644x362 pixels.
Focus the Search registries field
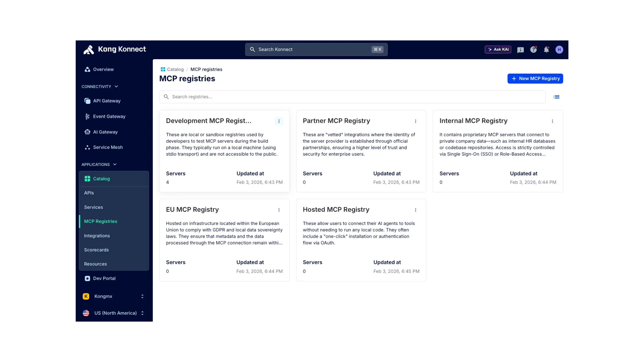click(x=352, y=97)
